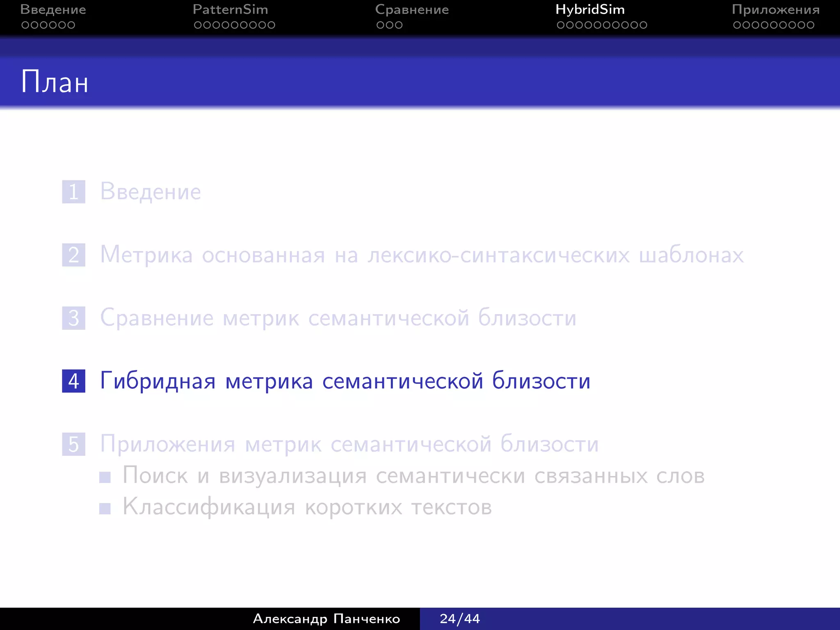Image resolution: width=840 pixels, height=630 pixels.
Task: Open outline item Сравнение метрик семантической близости
Action: [x=338, y=318]
